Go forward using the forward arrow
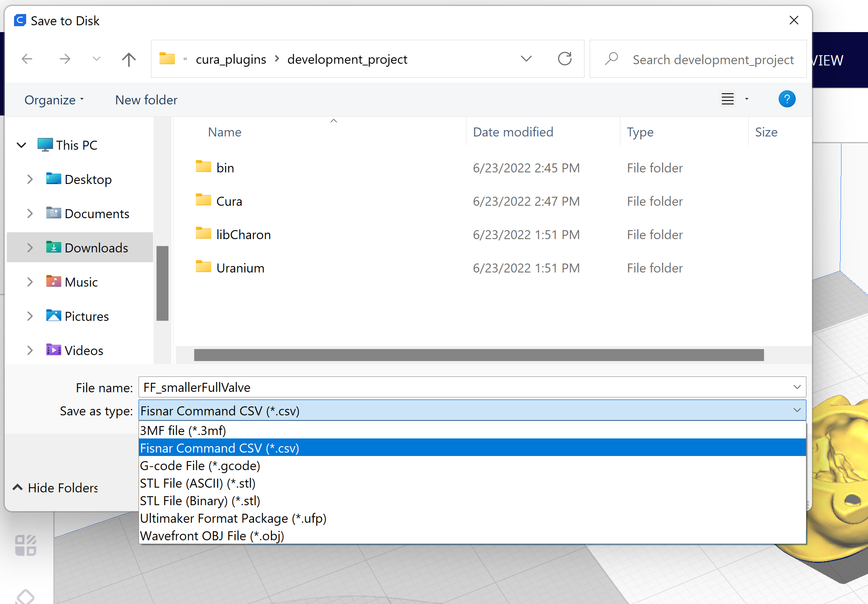Viewport: 868px width, 604px height. pyautogui.click(x=65, y=59)
